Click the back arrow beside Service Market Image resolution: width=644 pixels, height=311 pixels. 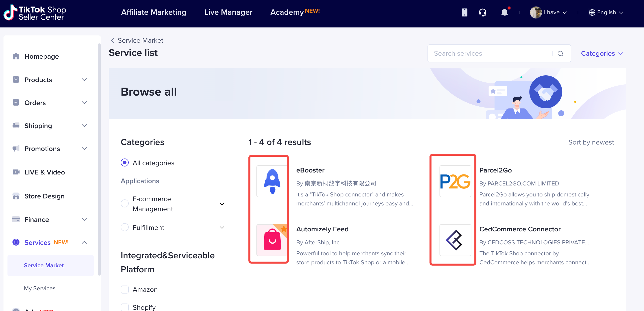pyautogui.click(x=112, y=40)
